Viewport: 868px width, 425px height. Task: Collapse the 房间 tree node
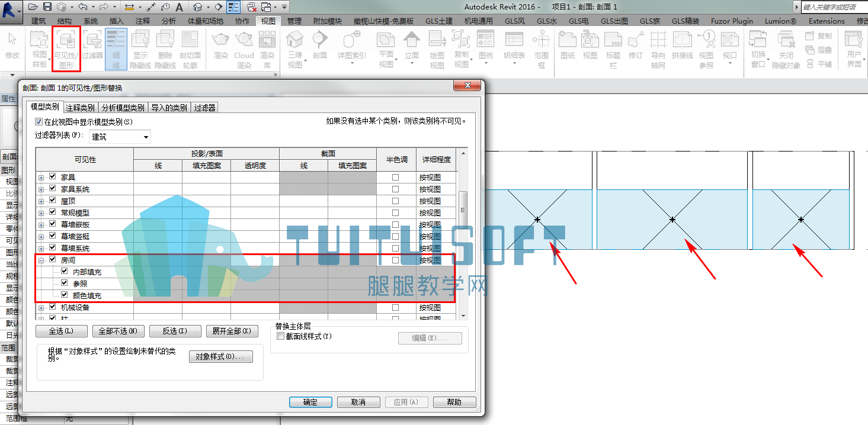41,260
